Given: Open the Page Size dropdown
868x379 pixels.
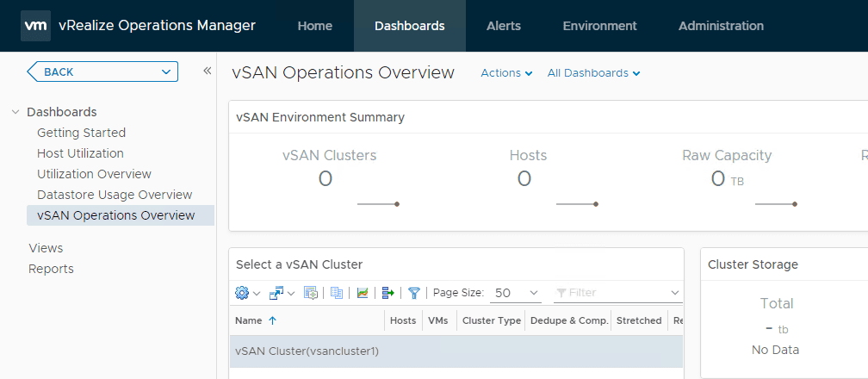Looking at the screenshot, I should (x=515, y=293).
